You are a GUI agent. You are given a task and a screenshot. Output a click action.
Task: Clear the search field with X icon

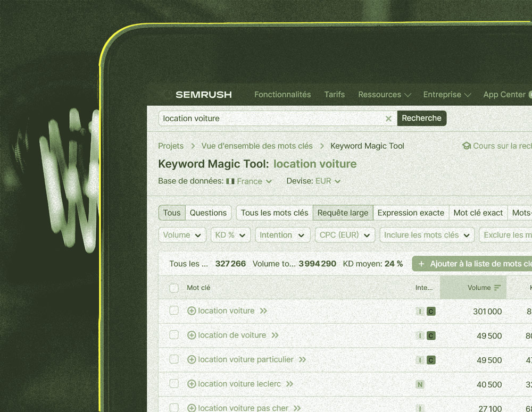388,119
